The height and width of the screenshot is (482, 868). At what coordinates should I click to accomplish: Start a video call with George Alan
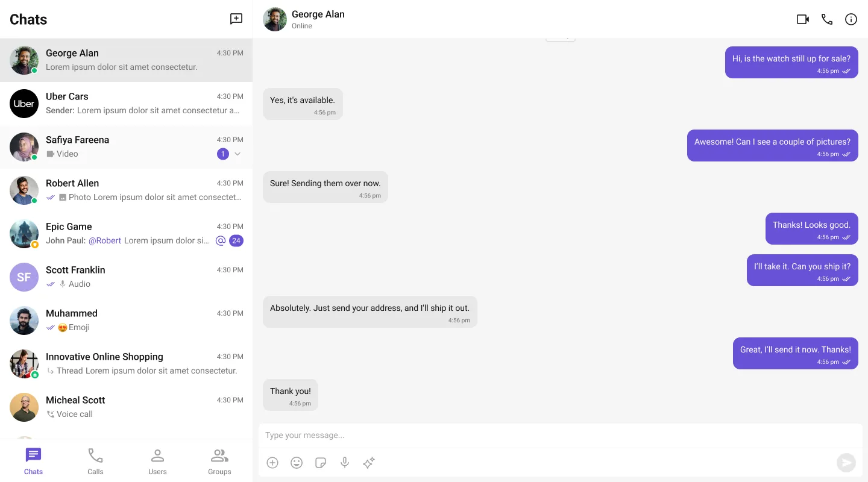(x=803, y=19)
